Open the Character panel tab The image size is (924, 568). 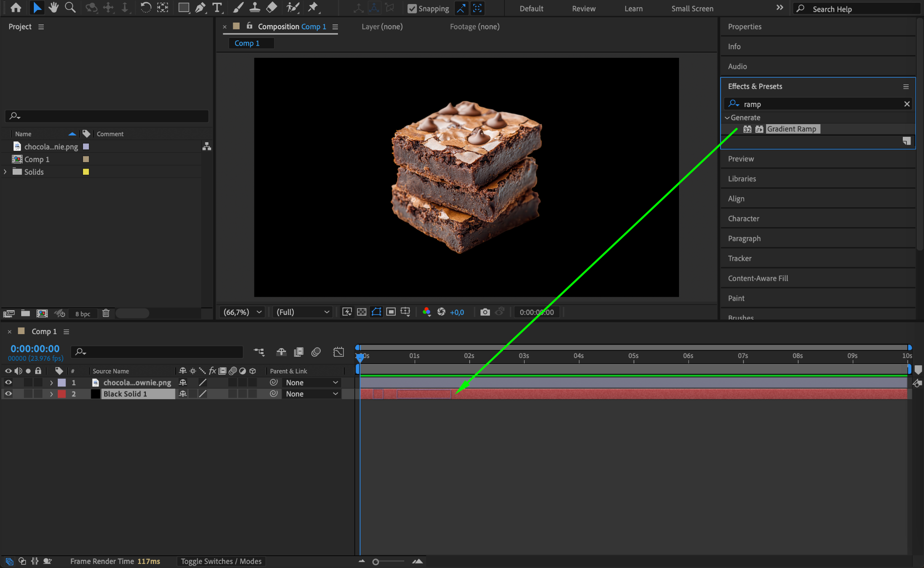[x=743, y=219]
